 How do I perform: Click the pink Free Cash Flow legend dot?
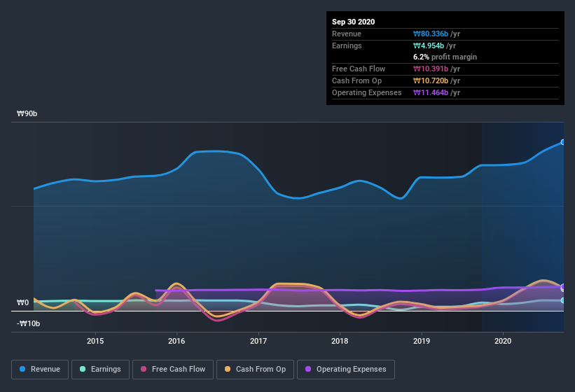coord(144,369)
